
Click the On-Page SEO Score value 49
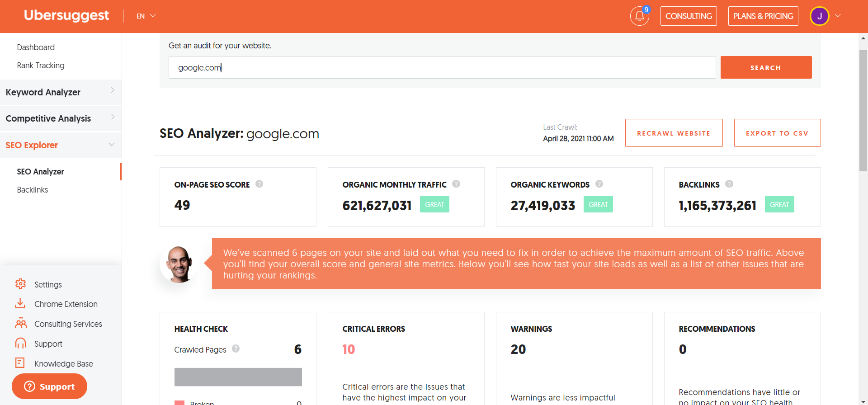[182, 205]
